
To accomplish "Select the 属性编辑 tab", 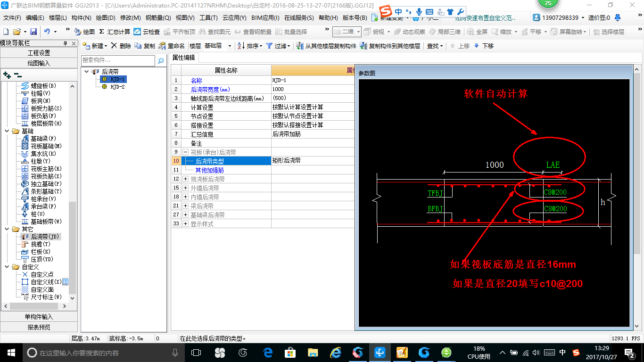I will pos(183,58).
